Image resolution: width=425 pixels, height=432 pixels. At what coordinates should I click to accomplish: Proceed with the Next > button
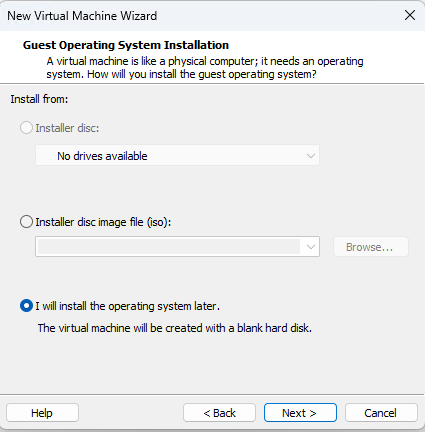300,413
